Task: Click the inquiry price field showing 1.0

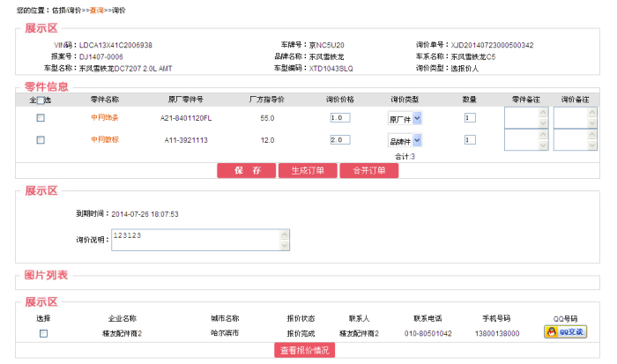Action: [x=340, y=117]
